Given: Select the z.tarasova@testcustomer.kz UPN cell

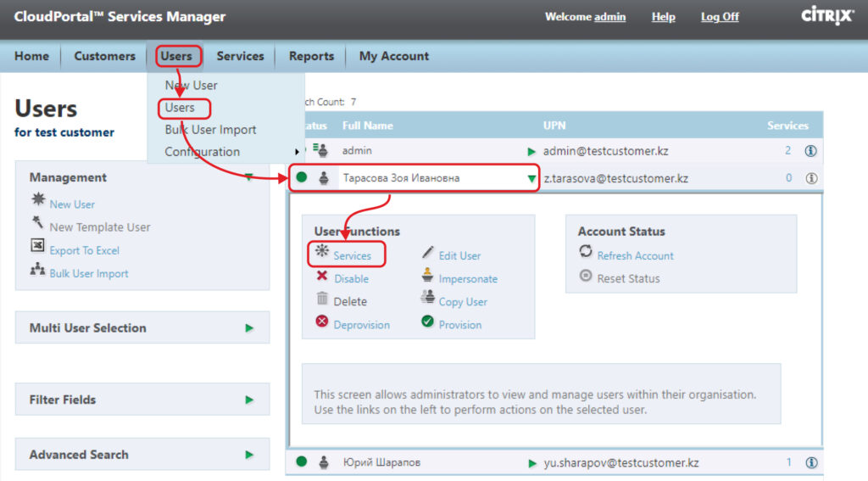Looking at the screenshot, I should [616, 178].
